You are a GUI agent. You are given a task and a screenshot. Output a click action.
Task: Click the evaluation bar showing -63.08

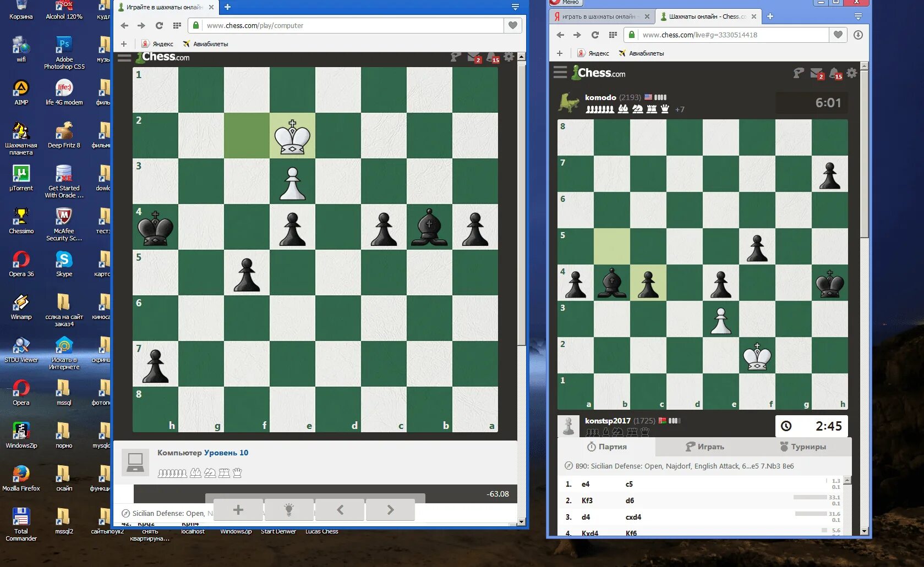[x=497, y=493]
